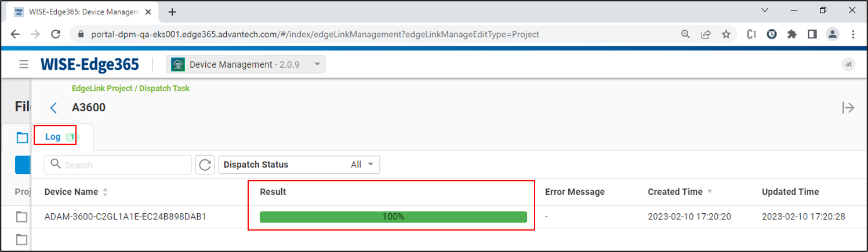Click the share this page icon
Screen dimensions: 868x252
click(x=706, y=34)
